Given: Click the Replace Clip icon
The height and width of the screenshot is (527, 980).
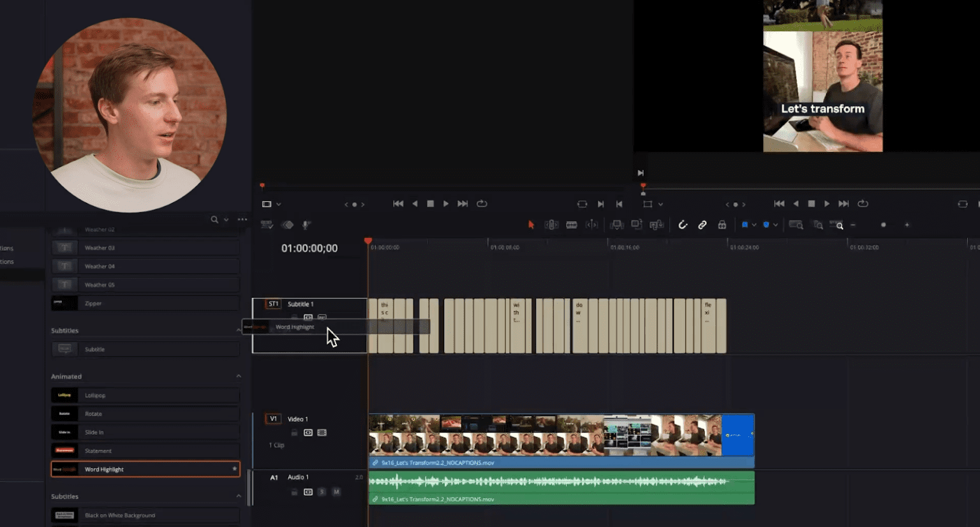Looking at the screenshot, I should [657, 225].
